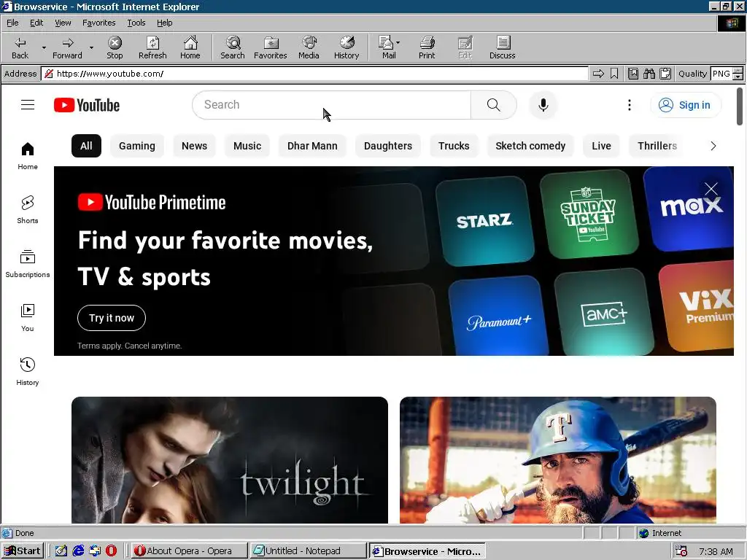The height and width of the screenshot is (560, 747).
Task: Open Subscriptions in YouTube sidebar
Action: coord(28,263)
